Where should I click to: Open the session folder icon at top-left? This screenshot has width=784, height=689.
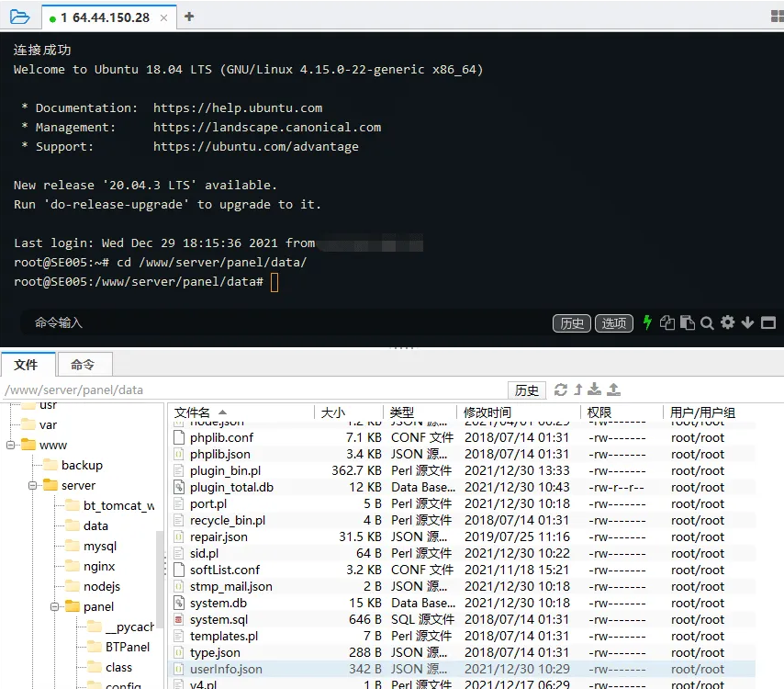click(x=18, y=17)
